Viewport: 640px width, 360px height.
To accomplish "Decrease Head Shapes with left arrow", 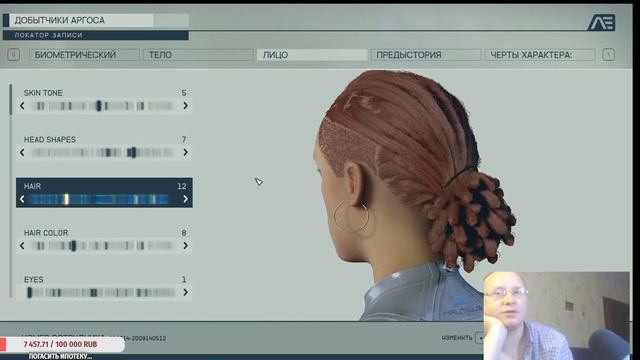I will point(22,153).
